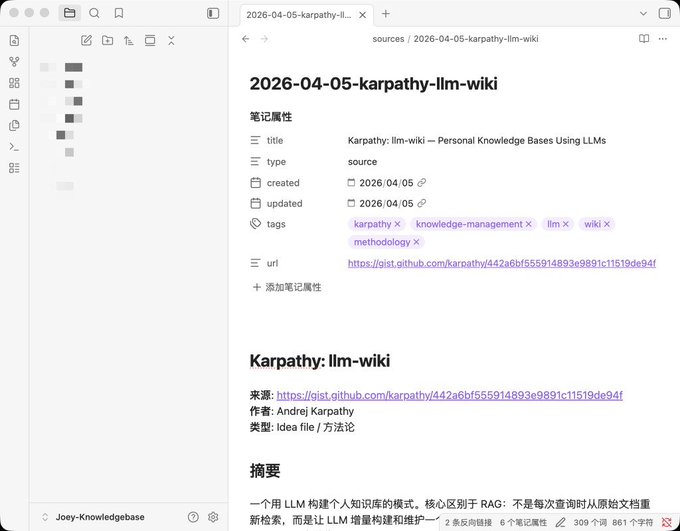Toggle editing mode pencil in status bar

[560, 522]
